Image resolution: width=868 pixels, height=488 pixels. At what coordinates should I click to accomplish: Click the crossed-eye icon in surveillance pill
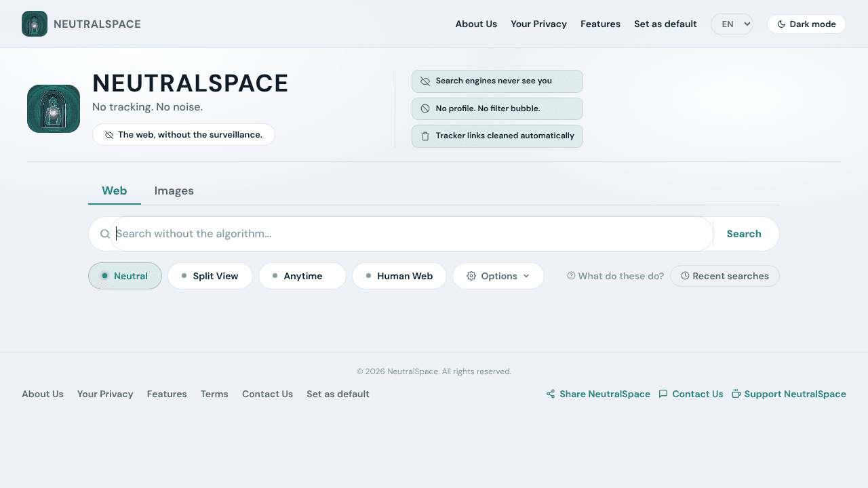click(x=109, y=135)
